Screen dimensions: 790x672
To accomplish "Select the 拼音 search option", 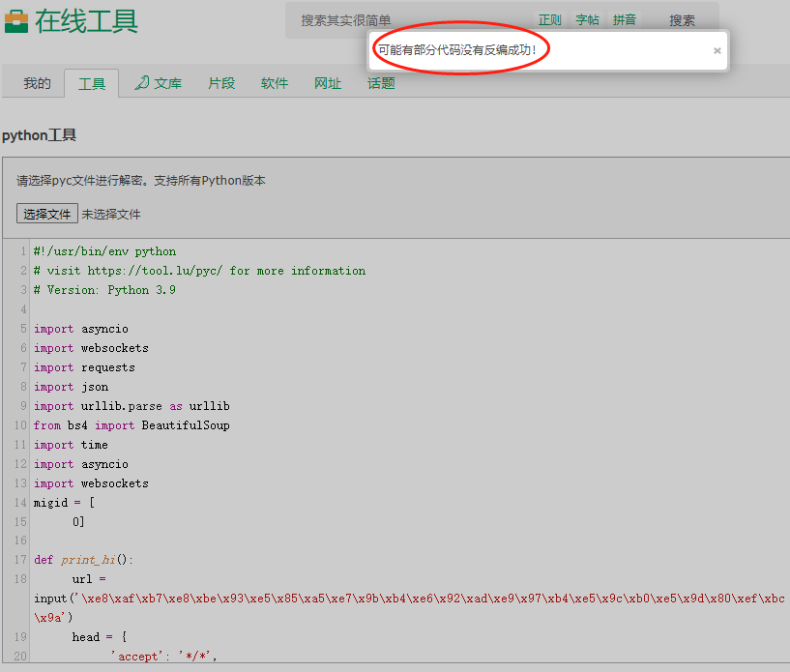I will point(625,20).
